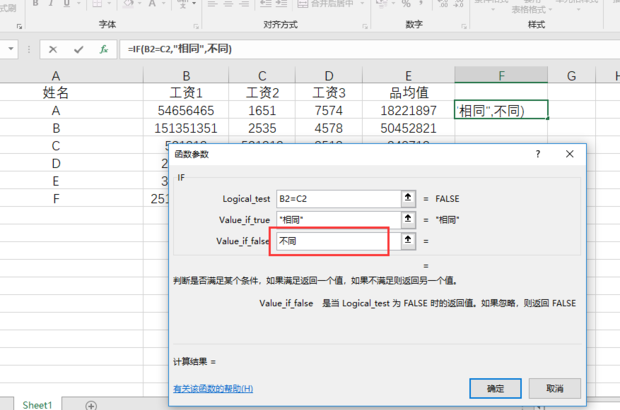Viewport: 620px width, 410px height.
Task: Cancel the formula entry with the X icon
Action: pyautogui.click(x=53, y=49)
